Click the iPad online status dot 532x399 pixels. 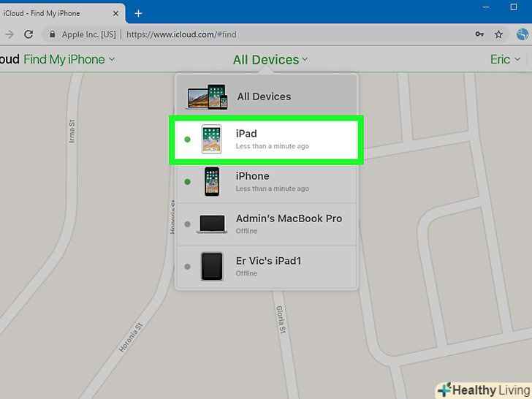[x=187, y=140]
